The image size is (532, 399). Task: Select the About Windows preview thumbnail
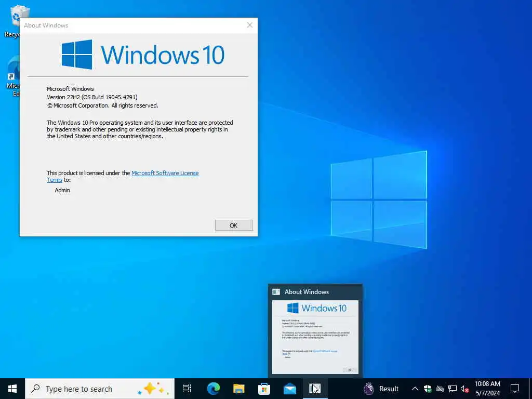pos(315,337)
